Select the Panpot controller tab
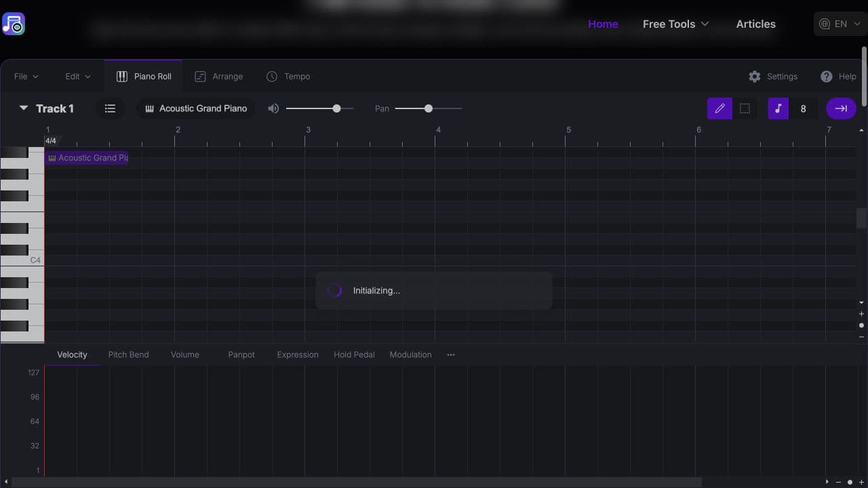868x488 pixels. 241,354
